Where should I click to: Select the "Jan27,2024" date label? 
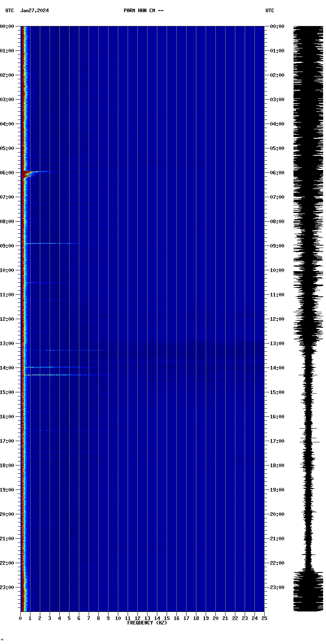(x=35, y=11)
